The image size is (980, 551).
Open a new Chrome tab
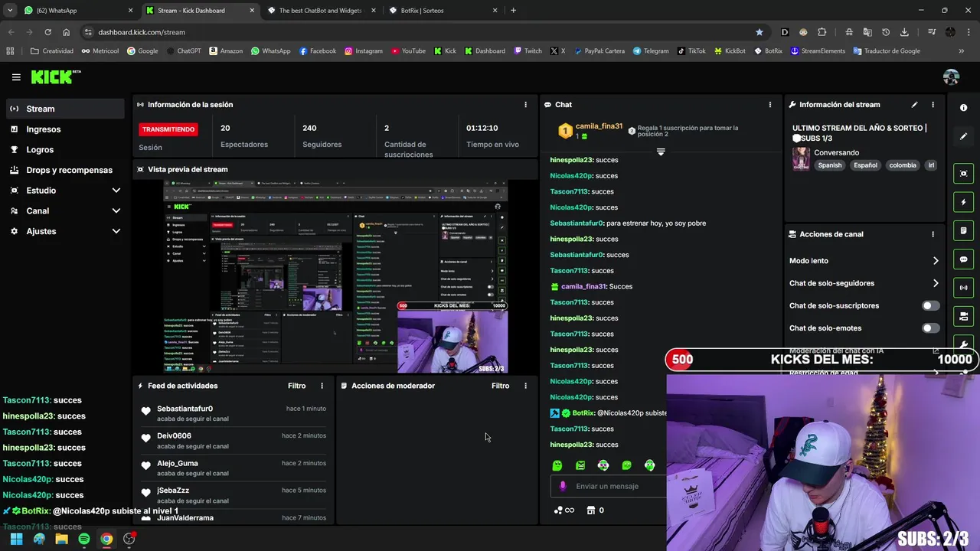513,11
